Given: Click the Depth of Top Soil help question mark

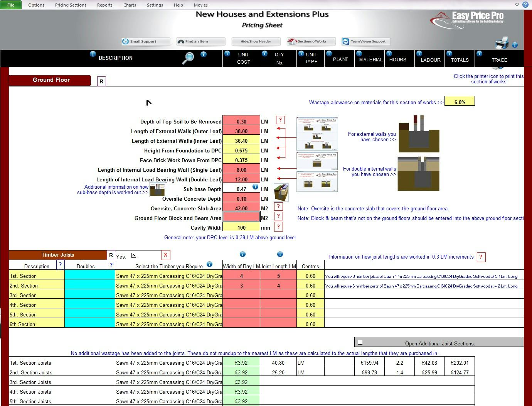Looking at the screenshot, I should 280,120.
